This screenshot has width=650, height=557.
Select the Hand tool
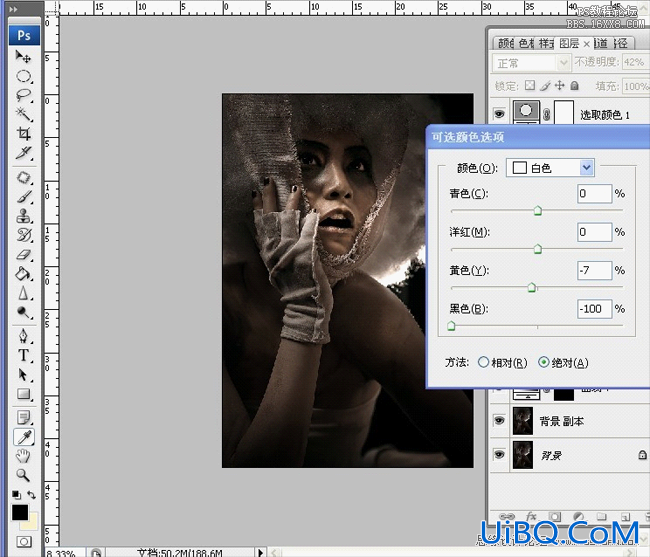(x=23, y=456)
